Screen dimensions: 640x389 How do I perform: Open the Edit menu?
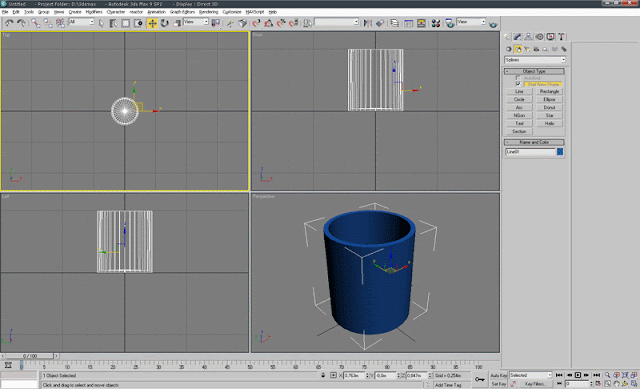point(16,12)
